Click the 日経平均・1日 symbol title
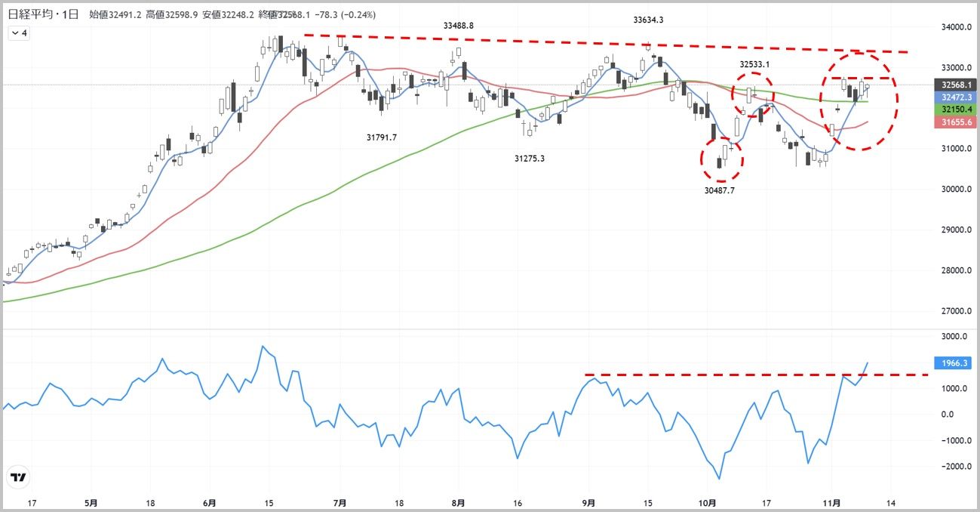 (43, 15)
